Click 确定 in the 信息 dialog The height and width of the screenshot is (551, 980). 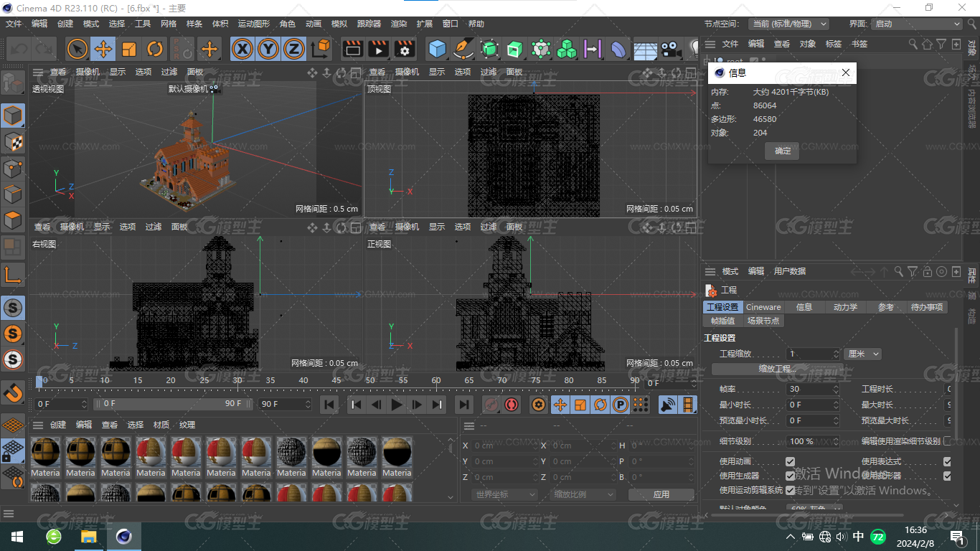(x=783, y=151)
